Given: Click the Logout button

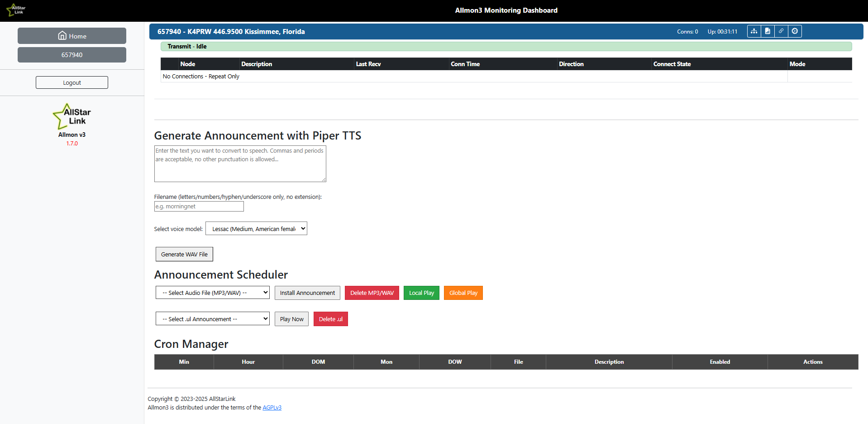Looking at the screenshot, I should click(x=72, y=82).
